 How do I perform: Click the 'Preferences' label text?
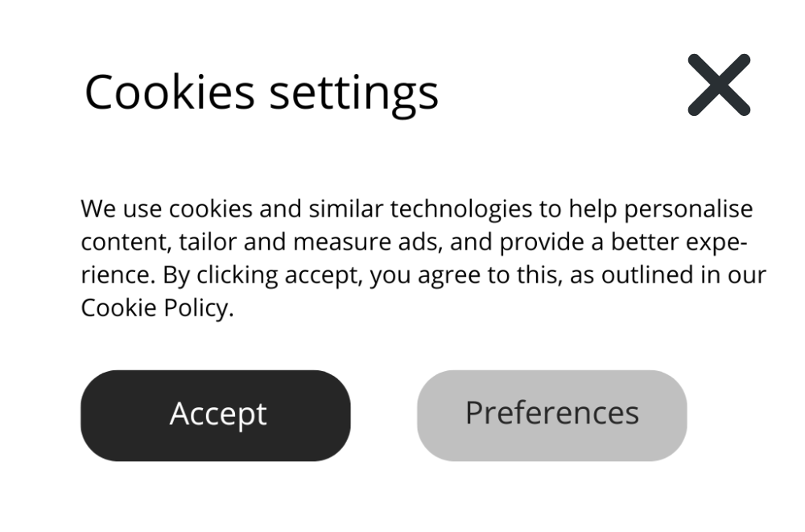[552, 412]
